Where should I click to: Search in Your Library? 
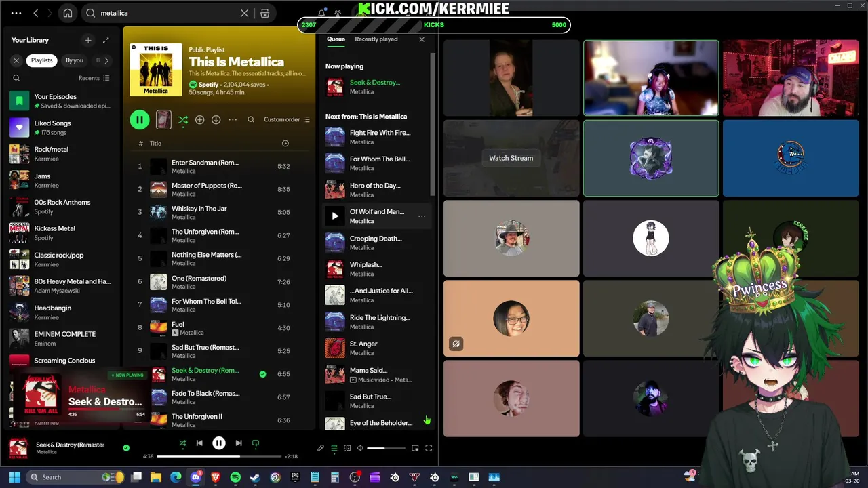coord(16,78)
